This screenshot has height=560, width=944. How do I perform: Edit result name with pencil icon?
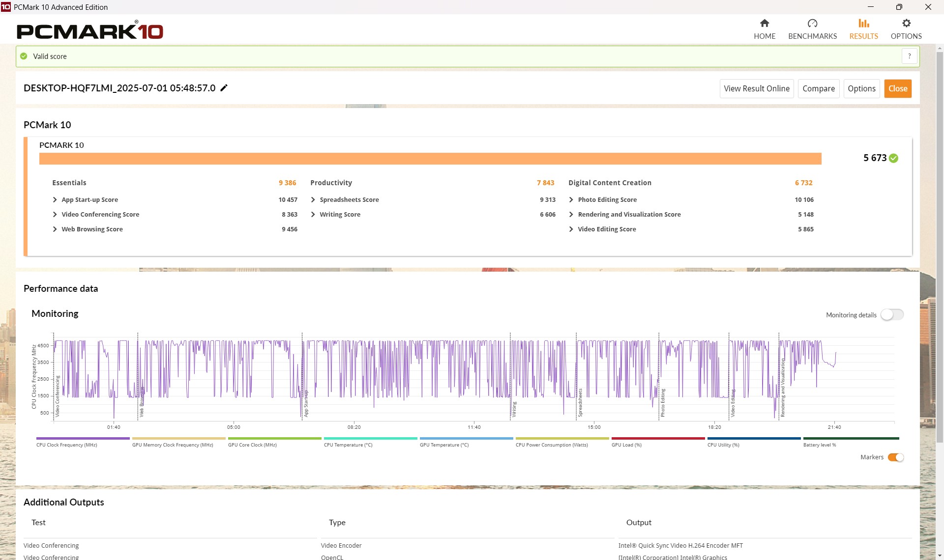(x=224, y=88)
